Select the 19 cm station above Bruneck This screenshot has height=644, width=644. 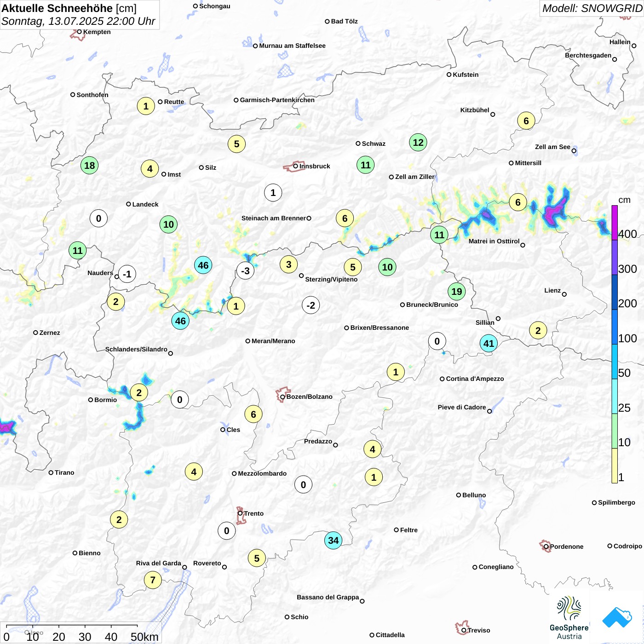pos(457,291)
